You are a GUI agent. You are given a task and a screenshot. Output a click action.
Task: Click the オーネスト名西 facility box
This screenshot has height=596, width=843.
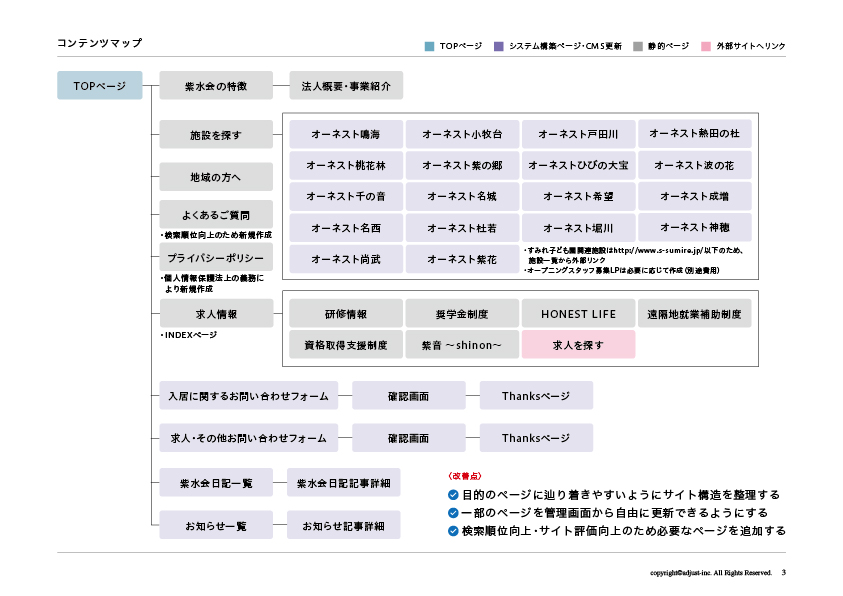pos(346,228)
